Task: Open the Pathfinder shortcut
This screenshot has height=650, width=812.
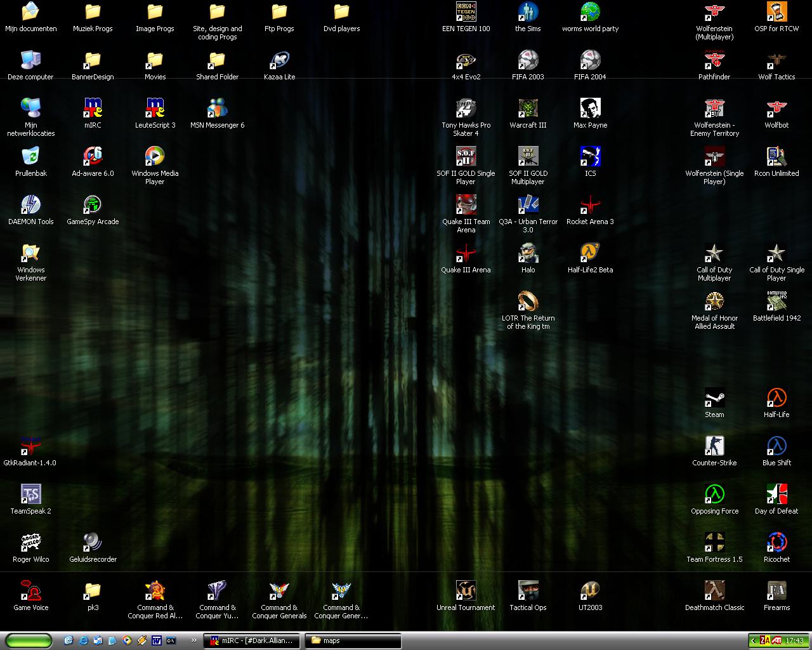Action: pyautogui.click(x=714, y=60)
